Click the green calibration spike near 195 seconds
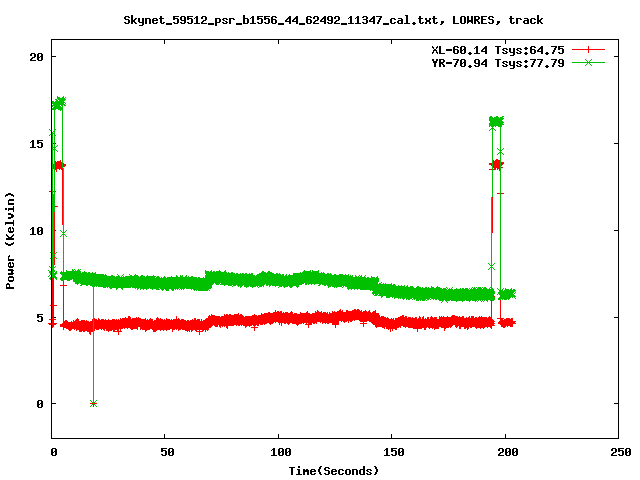The image size is (640, 480). [x=496, y=121]
